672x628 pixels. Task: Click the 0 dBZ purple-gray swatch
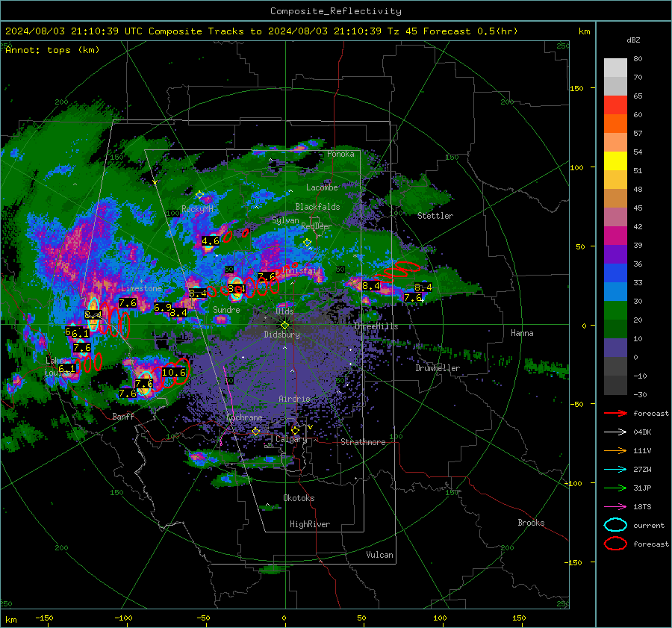(615, 348)
